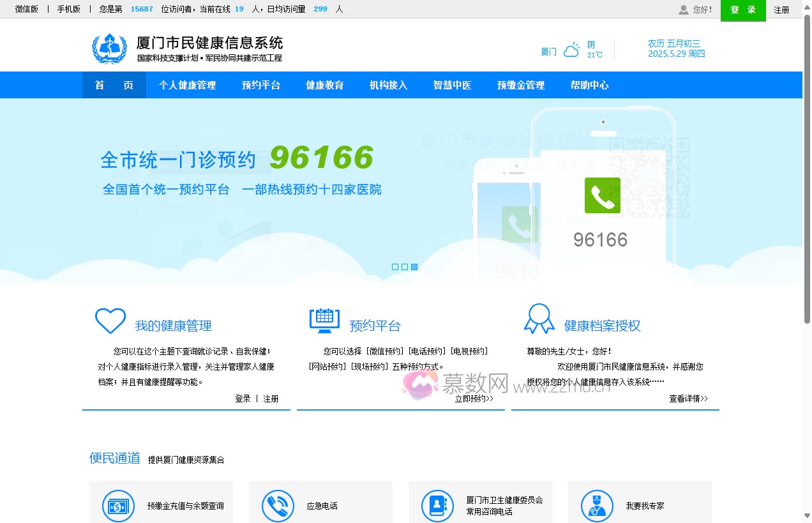Click the doctor icon beside 我要找专家
Image resolution: width=812 pixels, height=523 pixels.
click(x=597, y=506)
